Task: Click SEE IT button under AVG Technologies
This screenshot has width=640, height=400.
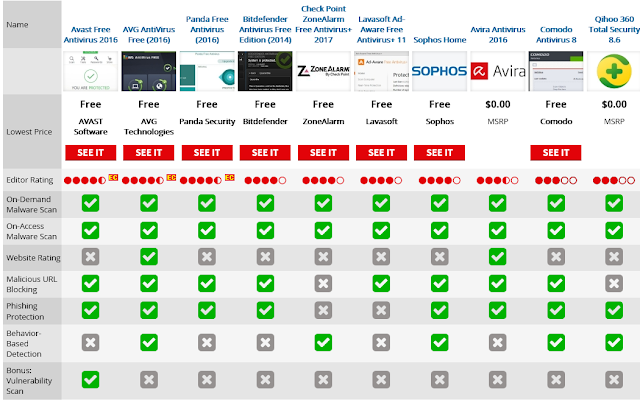Action: tap(149, 153)
